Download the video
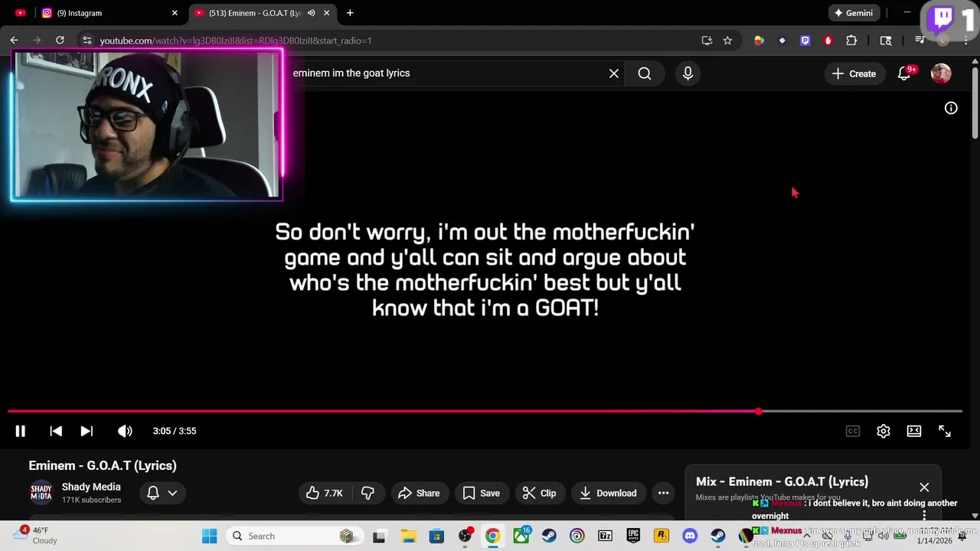This screenshot has width=980, height=551. 609,493
